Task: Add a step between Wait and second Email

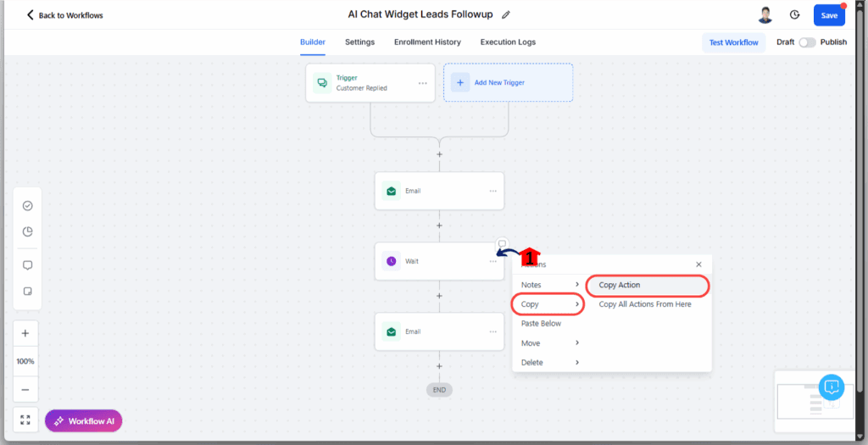Action: pos(440,296)
